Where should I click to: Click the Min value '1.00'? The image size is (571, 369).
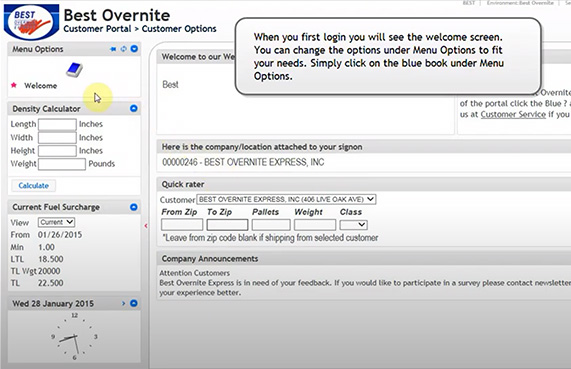coord(47,247)
